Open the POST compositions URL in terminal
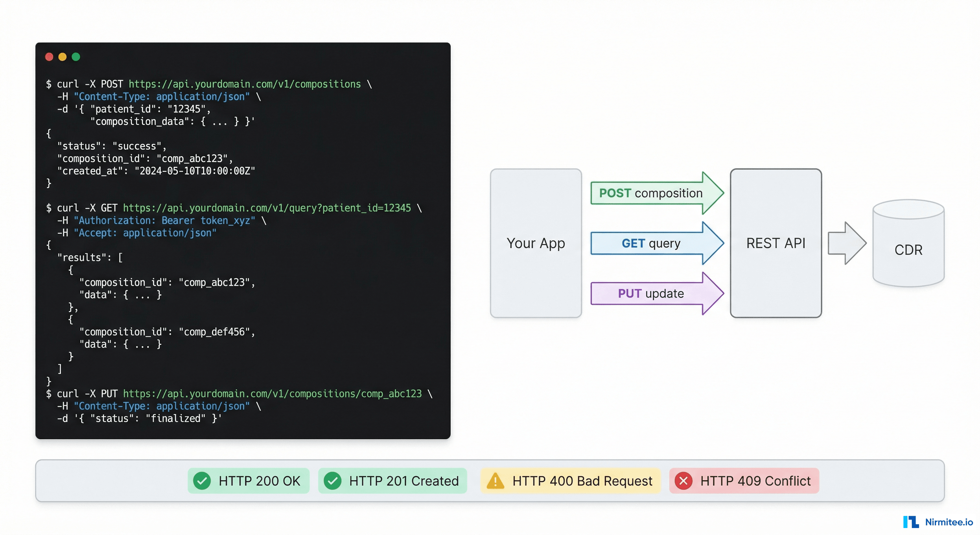 [x=245, y=84]
